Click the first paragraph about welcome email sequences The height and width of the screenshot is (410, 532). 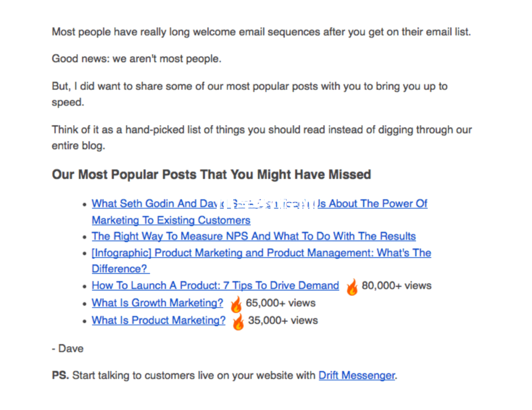coord(261,32)
